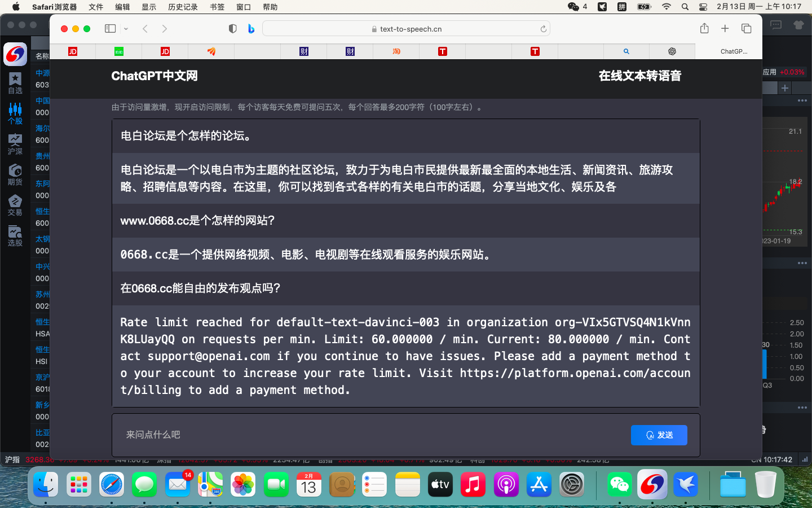This screenshot has height=508, width=812.
Task: Open the sidebar chevron dropdown in Safari toolbar
Action: coord(126,29)
